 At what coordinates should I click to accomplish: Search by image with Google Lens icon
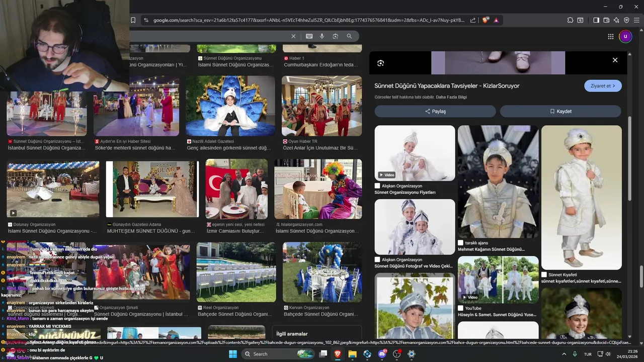pyautogui.click(x=335, y=36)
